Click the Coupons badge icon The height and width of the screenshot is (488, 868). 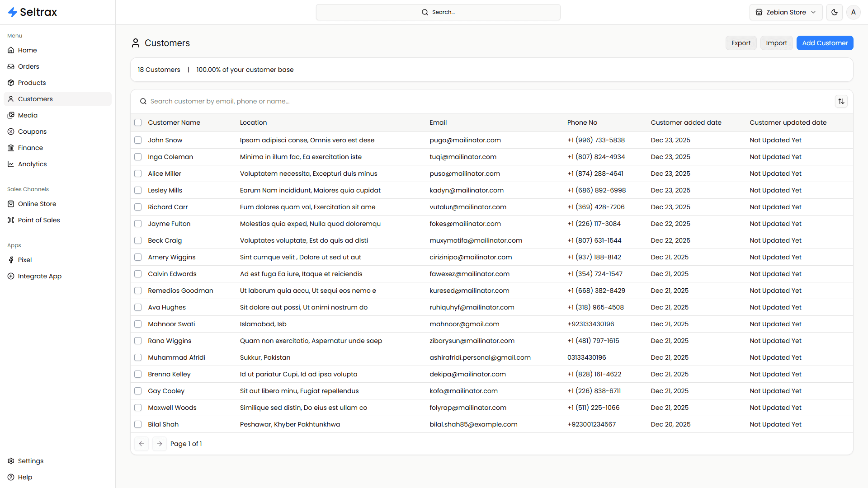pyautogui.click(x=11, y=131)
